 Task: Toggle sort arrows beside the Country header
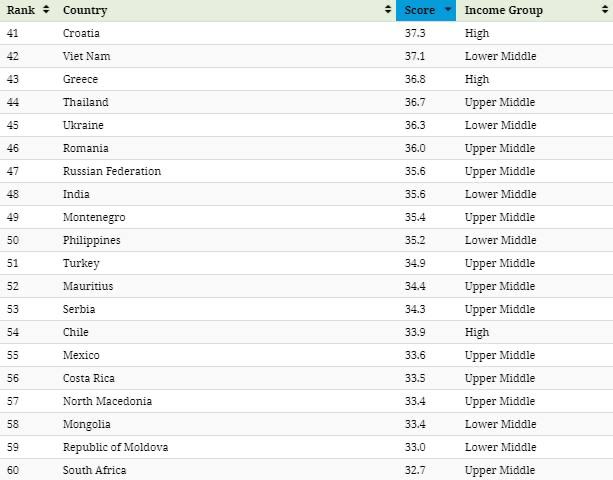point(387,10)
